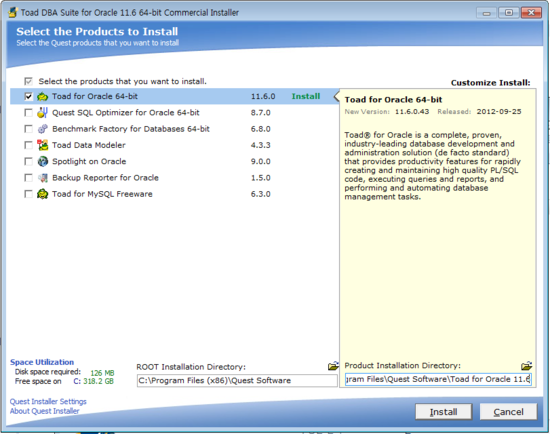The image size is (550, 434).
Task: Select the Spotlight on Oracle label
Action: pos(89,161)
